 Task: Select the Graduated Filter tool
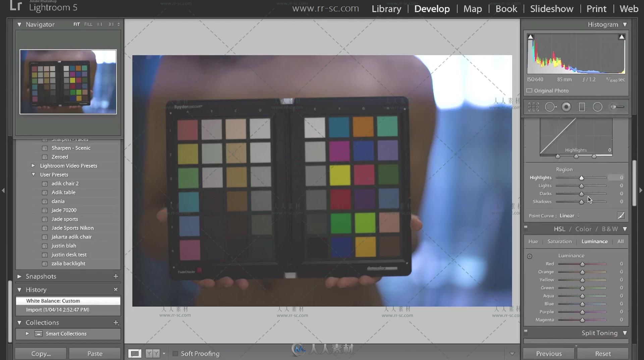coord(582,107)
